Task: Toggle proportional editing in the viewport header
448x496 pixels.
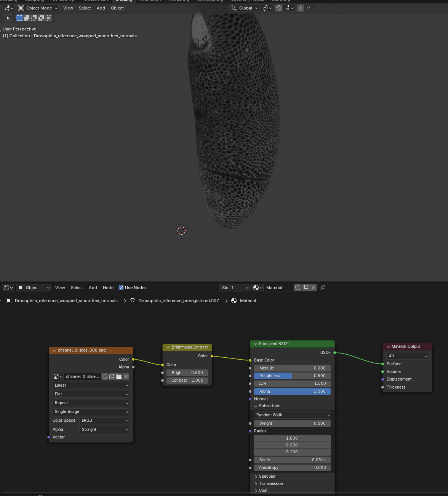Action: 301,8
